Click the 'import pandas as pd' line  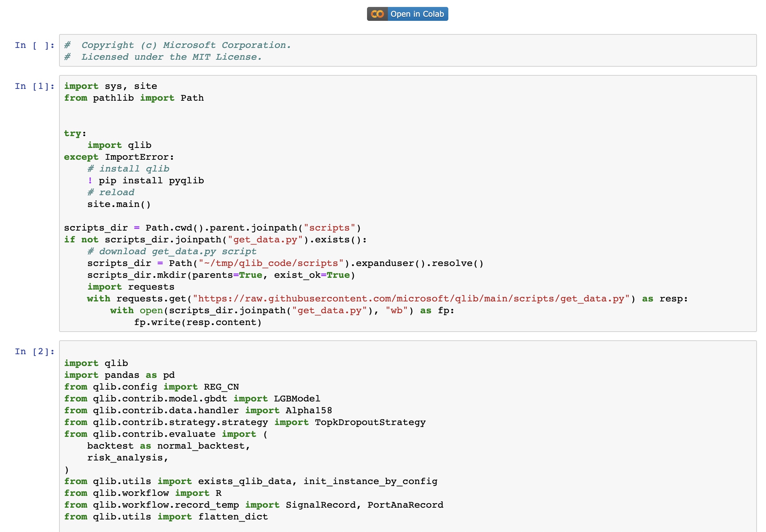point(119,375)
